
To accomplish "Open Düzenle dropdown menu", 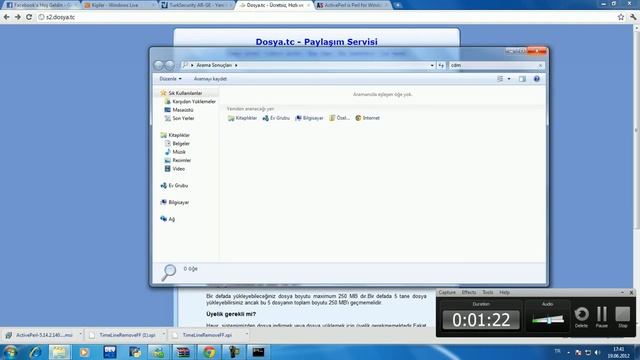I will (171, 79).
